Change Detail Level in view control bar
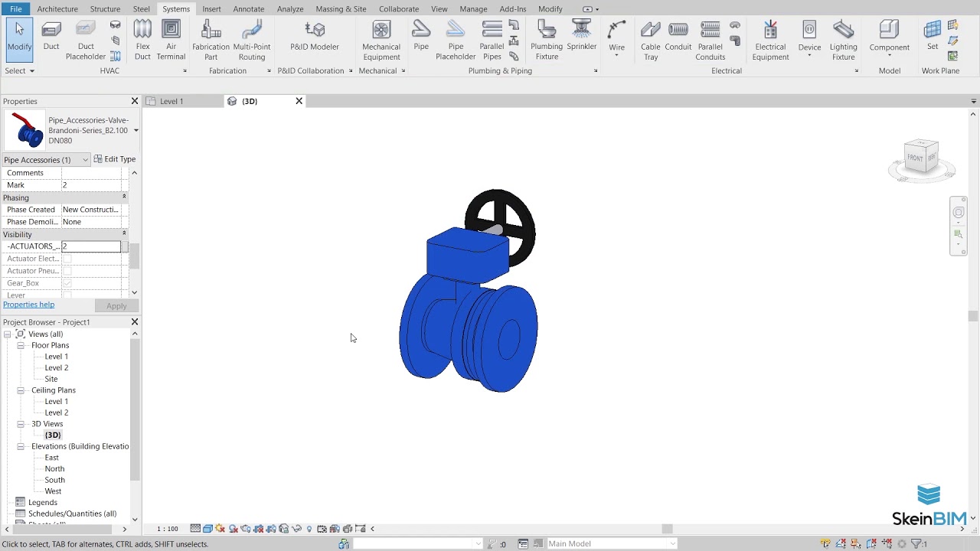This screenshot has height=551, width=980. click(195, 529)
